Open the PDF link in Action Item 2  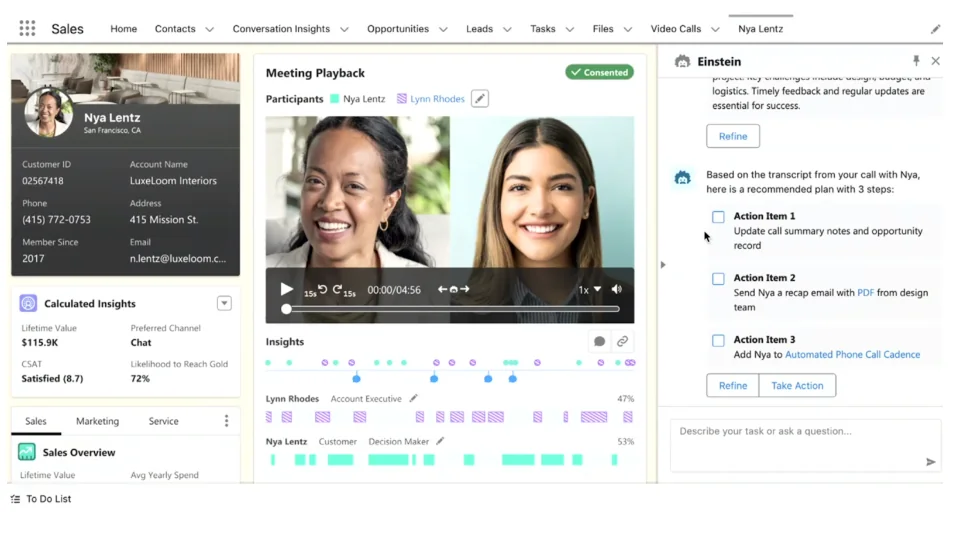coord(865,293)
